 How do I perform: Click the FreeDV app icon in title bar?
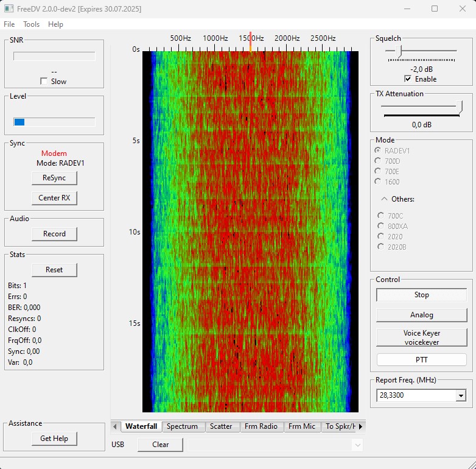(9, 9)
